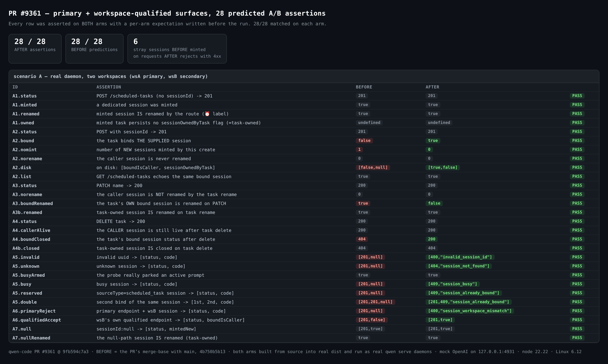
Task: Click the AFTER column header
Action: [x=432, y=87]
